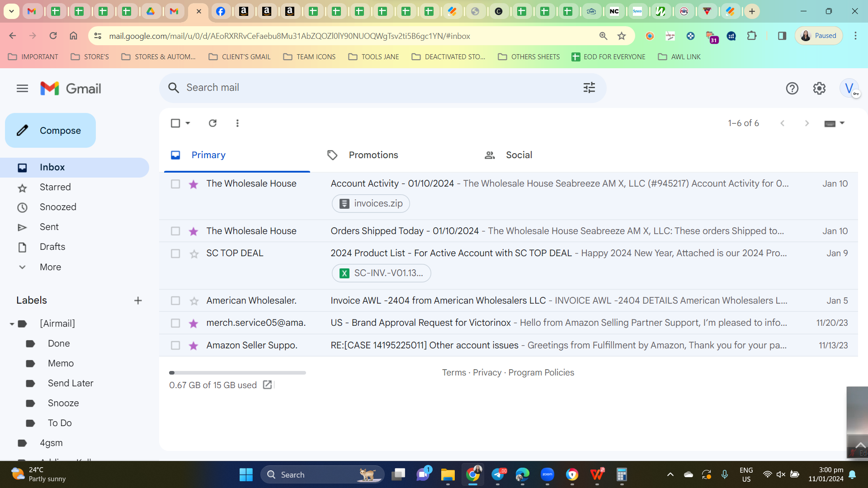Open Gmail Settings gear icon
868x488 pixels.
click(819, 89)
